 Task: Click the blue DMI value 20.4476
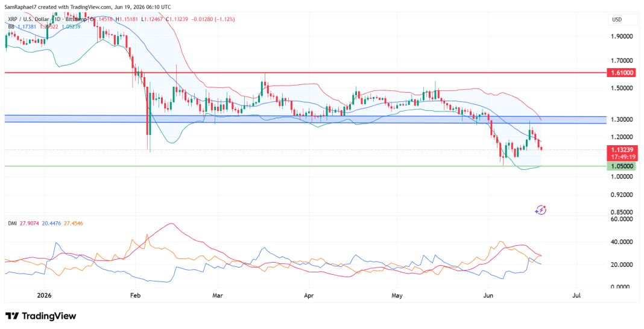tap(51, 223)
